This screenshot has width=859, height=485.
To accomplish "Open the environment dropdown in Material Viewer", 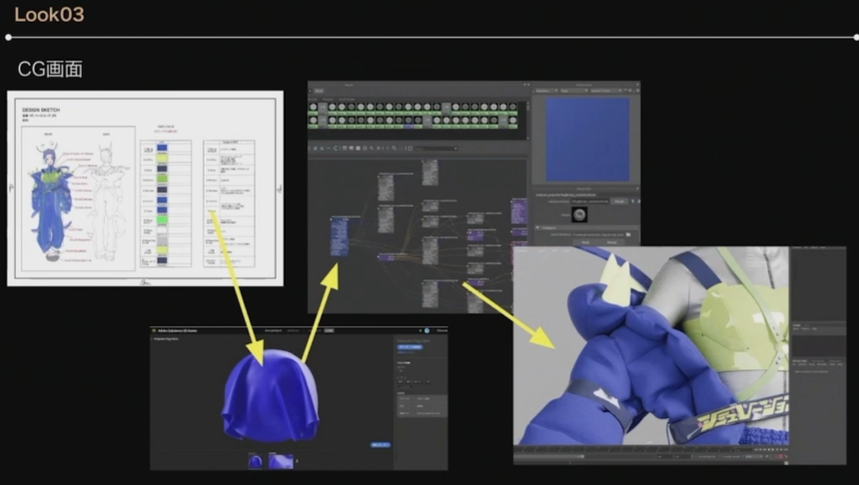I will point(604,91).
